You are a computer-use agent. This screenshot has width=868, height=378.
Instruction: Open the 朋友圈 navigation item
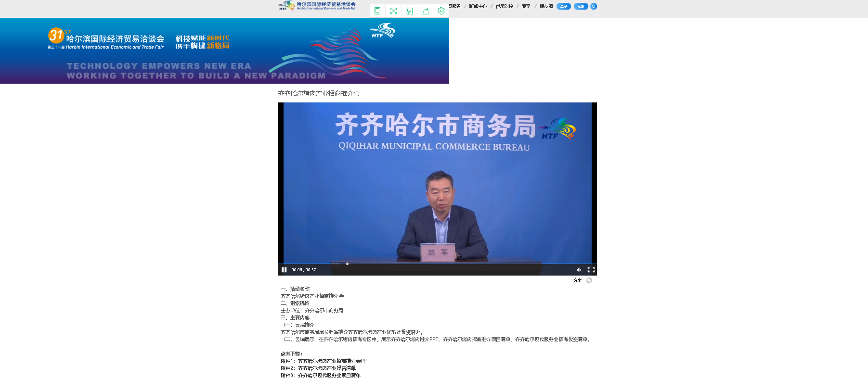point(546,6)
